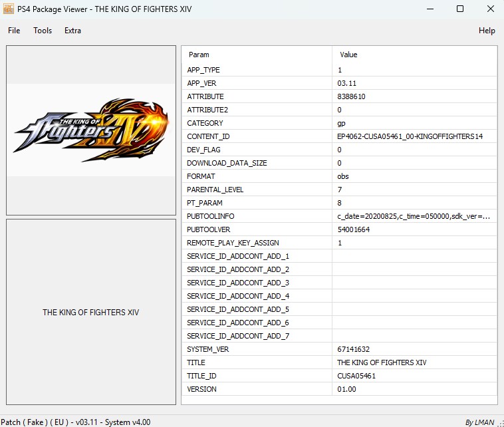The height and width of the screenshot is (427, 504).
Task: Select the PARENTAL_LEVEL row
Action: [339, 190]
